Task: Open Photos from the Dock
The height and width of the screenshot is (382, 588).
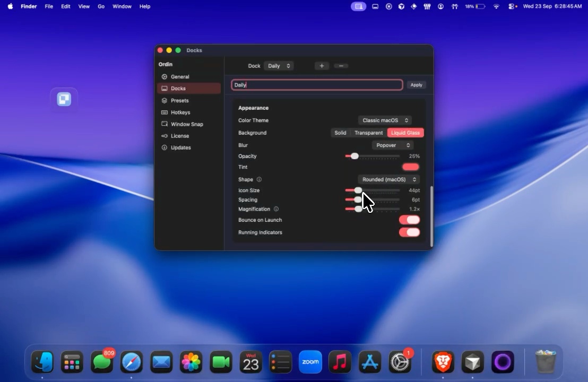Action: coord(191,362)
